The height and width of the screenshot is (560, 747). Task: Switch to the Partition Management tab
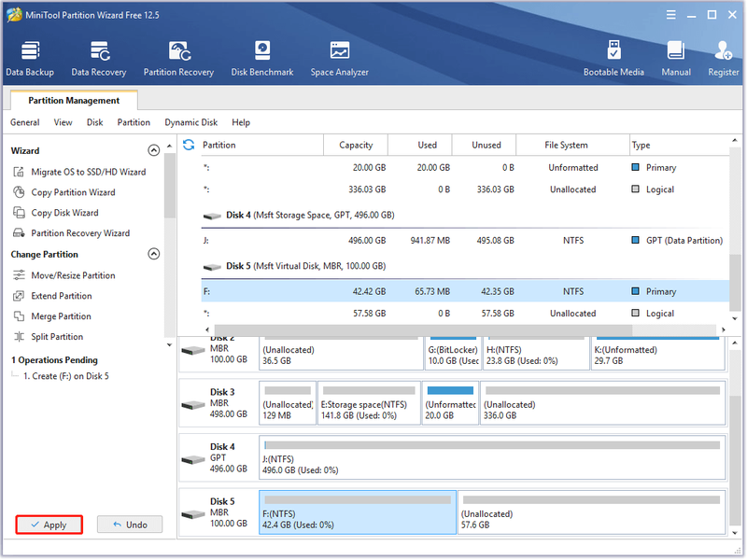pyautogui.click(x=74, y=101)
